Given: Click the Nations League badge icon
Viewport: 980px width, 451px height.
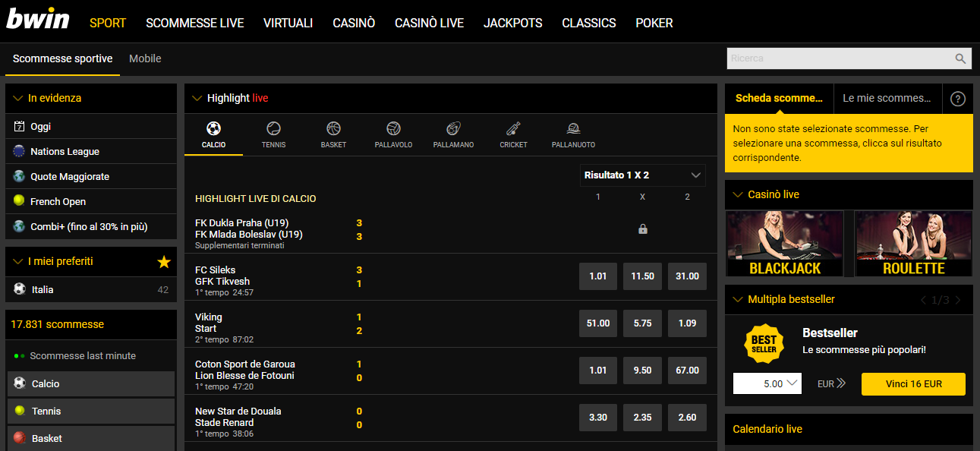Looking at the screenshot, I should tap(19, 151).
